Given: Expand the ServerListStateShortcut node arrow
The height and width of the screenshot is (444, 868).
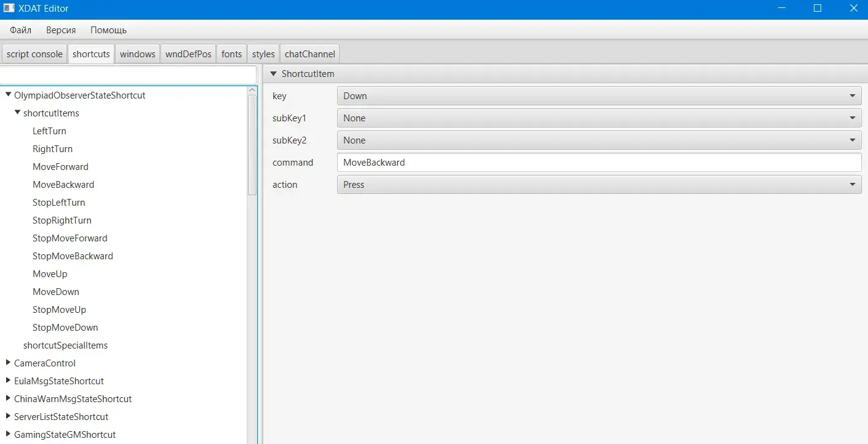Looking at the screenshot, I should (x=8, y=416).
